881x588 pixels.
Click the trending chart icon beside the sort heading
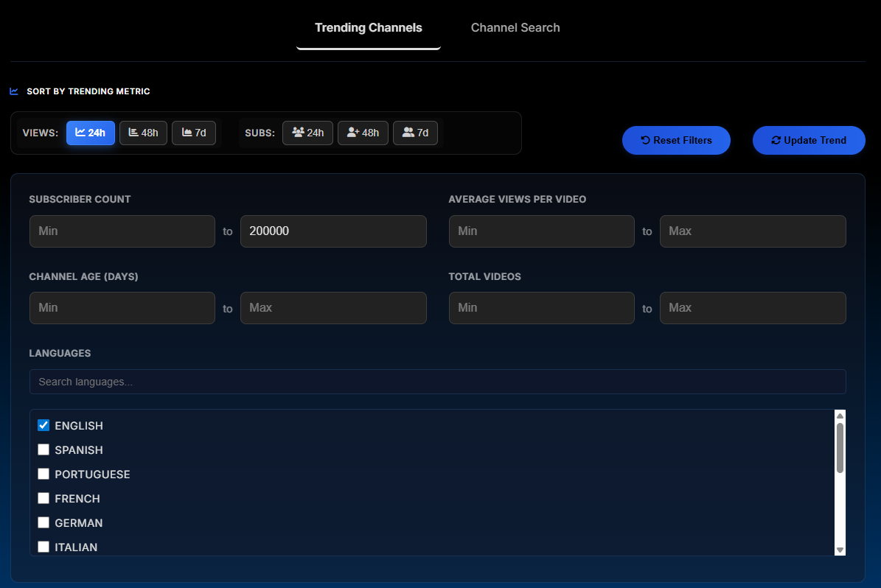[x=14, y=91]
